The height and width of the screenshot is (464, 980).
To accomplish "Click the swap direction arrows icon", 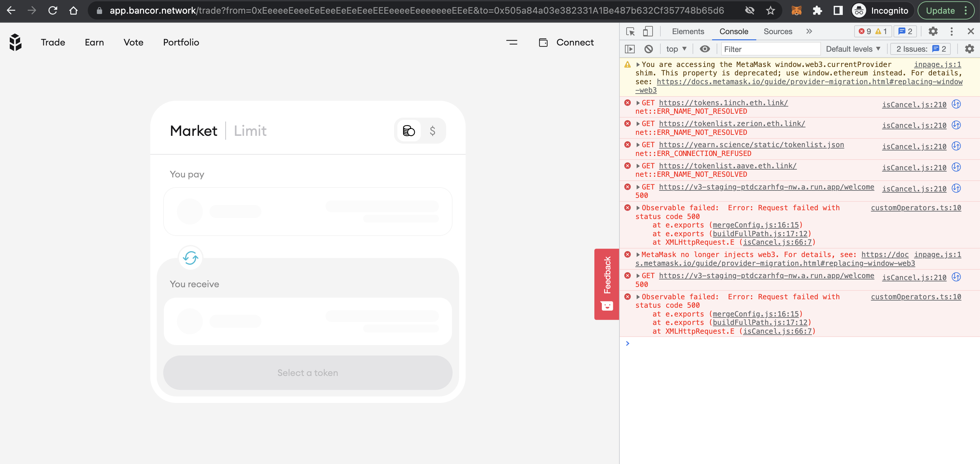I will [190, 258].
